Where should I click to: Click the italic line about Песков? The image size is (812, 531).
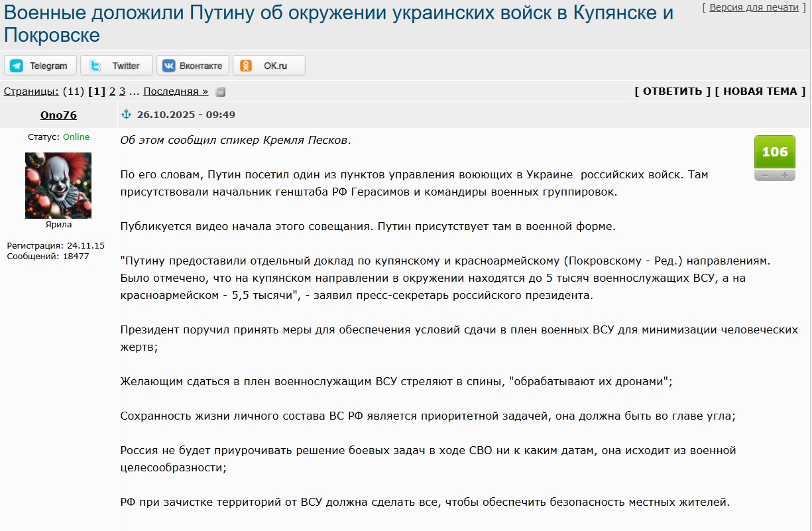click(x=236, y=141)
